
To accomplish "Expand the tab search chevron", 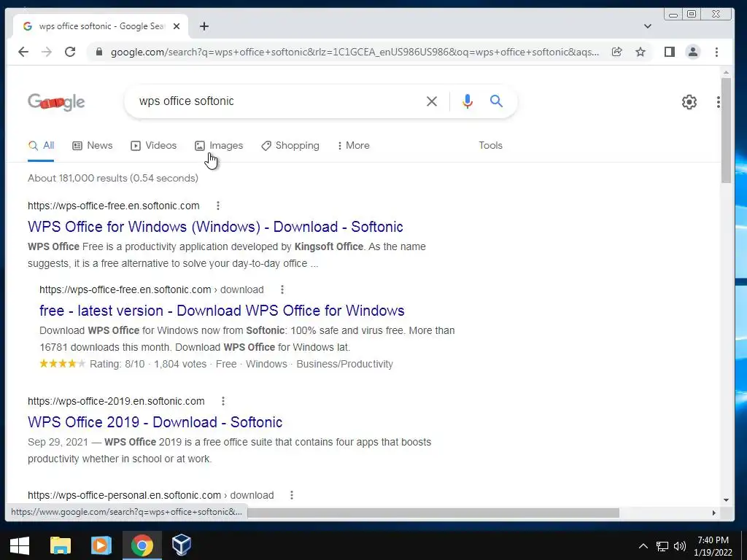I will pyautogui.click(x=648, y=26).
